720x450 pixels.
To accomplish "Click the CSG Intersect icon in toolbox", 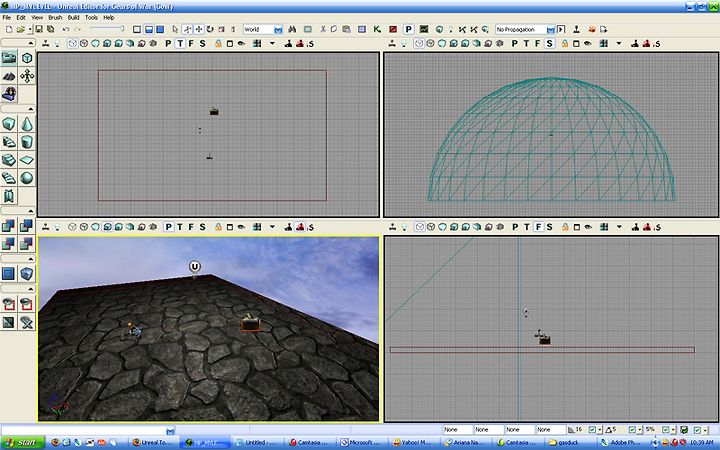I will click(9, 243).
